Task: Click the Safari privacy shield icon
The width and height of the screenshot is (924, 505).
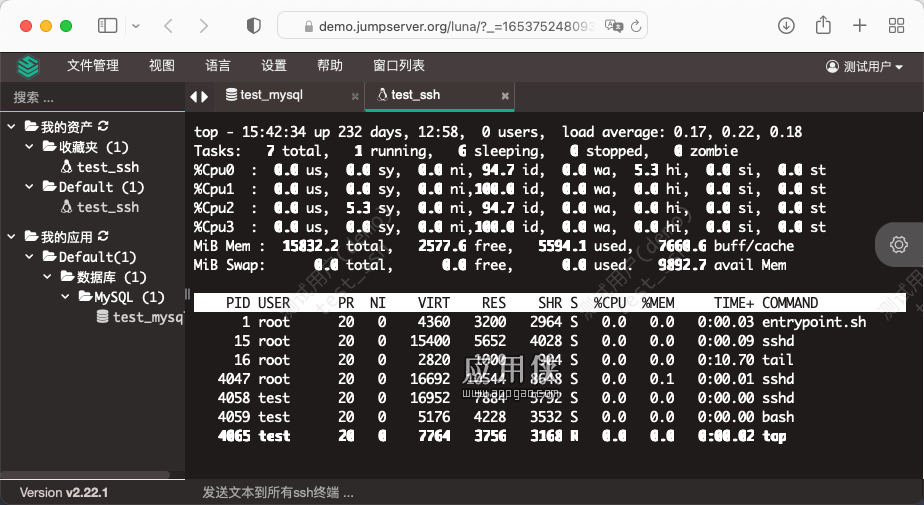Action: click(253, 25)
